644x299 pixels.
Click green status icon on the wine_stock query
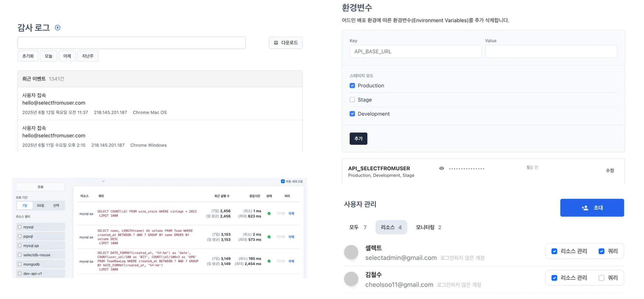[269, 213]
